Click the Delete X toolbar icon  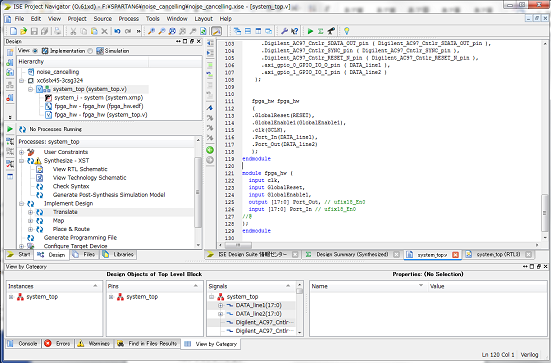point(104,31)
